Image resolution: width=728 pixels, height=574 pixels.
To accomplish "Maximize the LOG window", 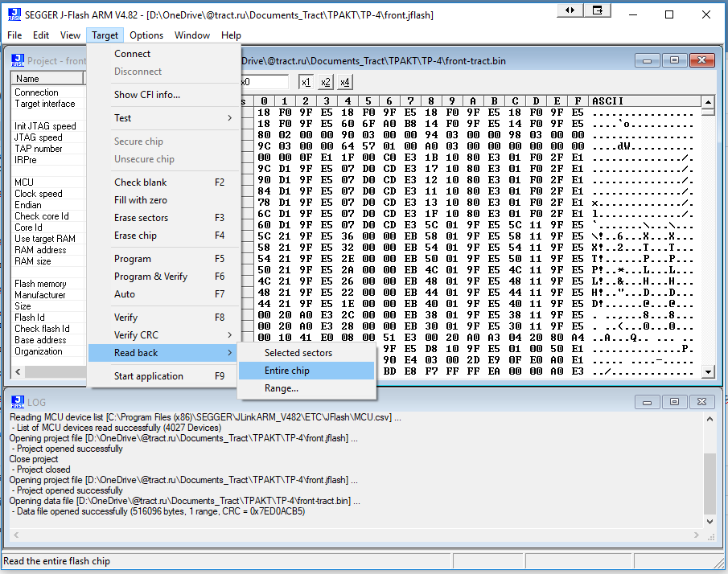I will [674, 402].
